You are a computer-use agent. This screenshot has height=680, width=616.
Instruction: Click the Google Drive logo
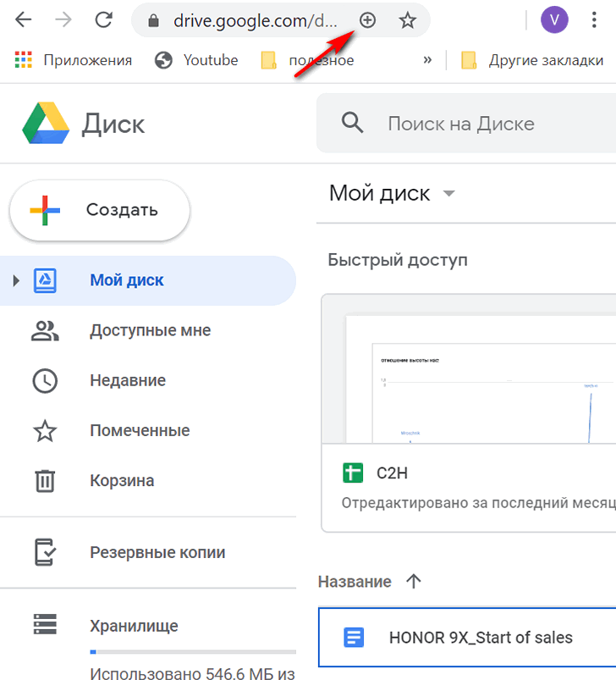click(x=46, y=123)
